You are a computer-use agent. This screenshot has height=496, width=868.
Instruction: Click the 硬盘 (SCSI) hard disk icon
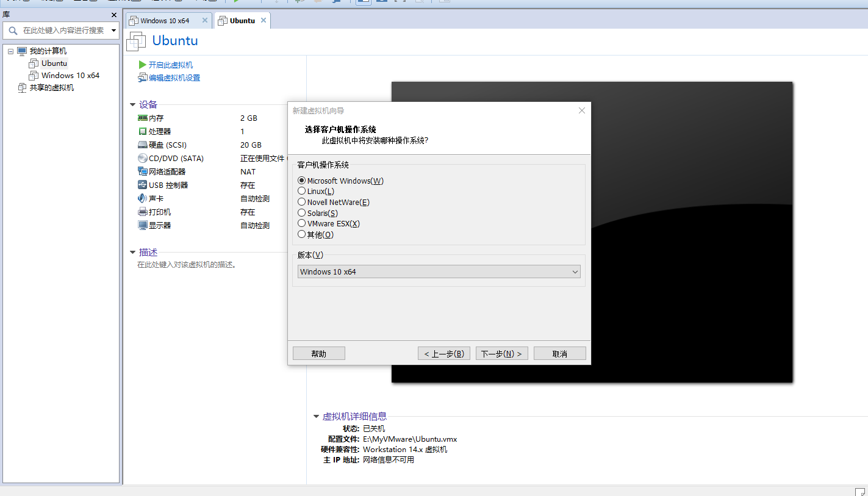[143, 145]
